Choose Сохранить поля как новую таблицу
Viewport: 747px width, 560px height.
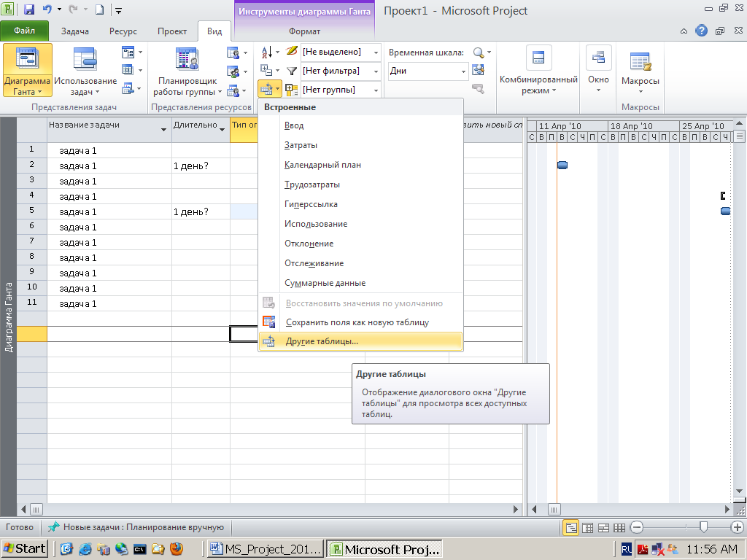(x=360, y=322)
